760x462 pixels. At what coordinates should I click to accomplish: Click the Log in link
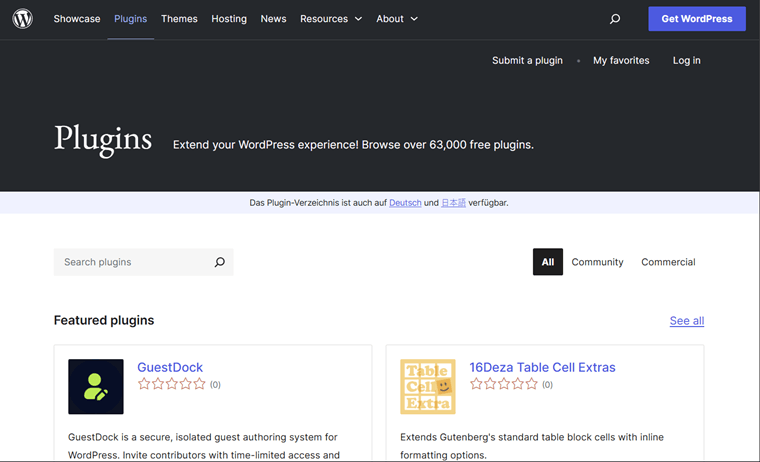pos(686,61)
